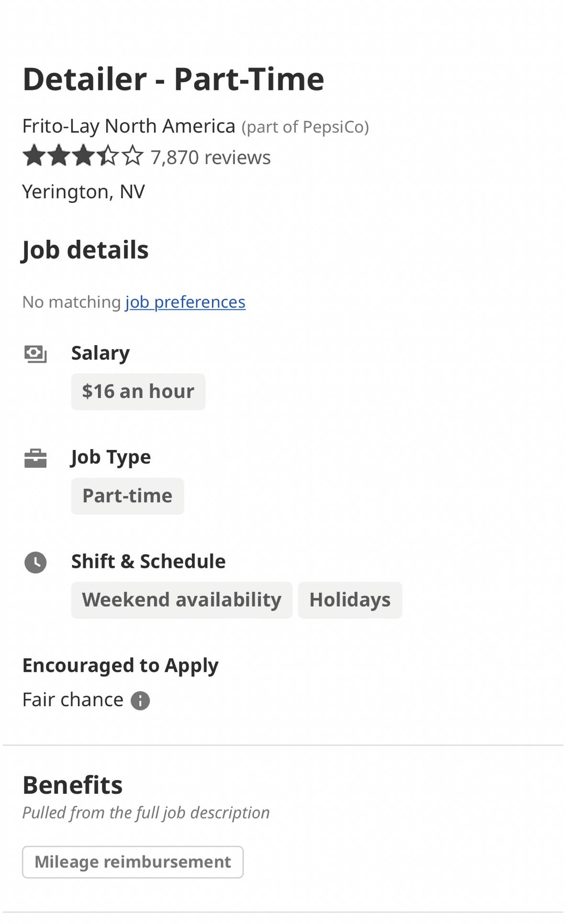The image size is (566, 924).
Task: Click the Encouraged to Apply heading
Action: [120, 665]
